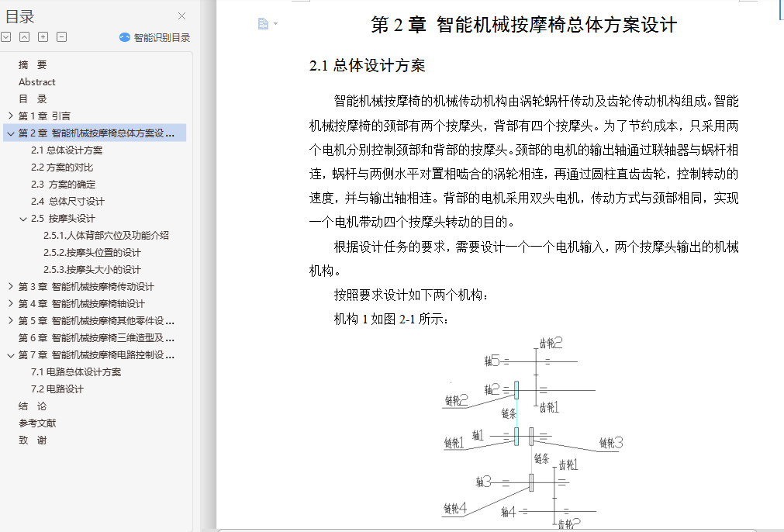Select the 目 录 outline entry
The image size is (784, 532).
click(x=33, y=98)
